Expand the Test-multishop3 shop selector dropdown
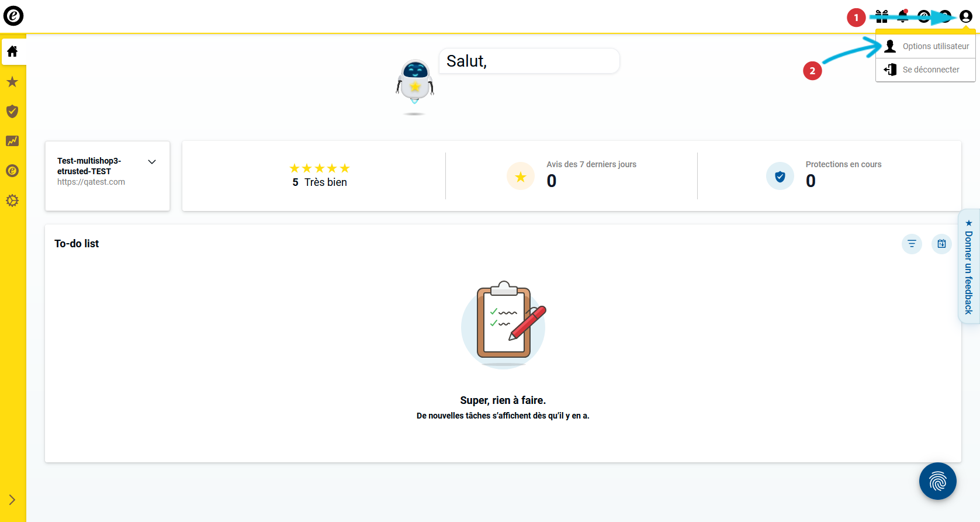The image size is (980, 522). (152, 162)
